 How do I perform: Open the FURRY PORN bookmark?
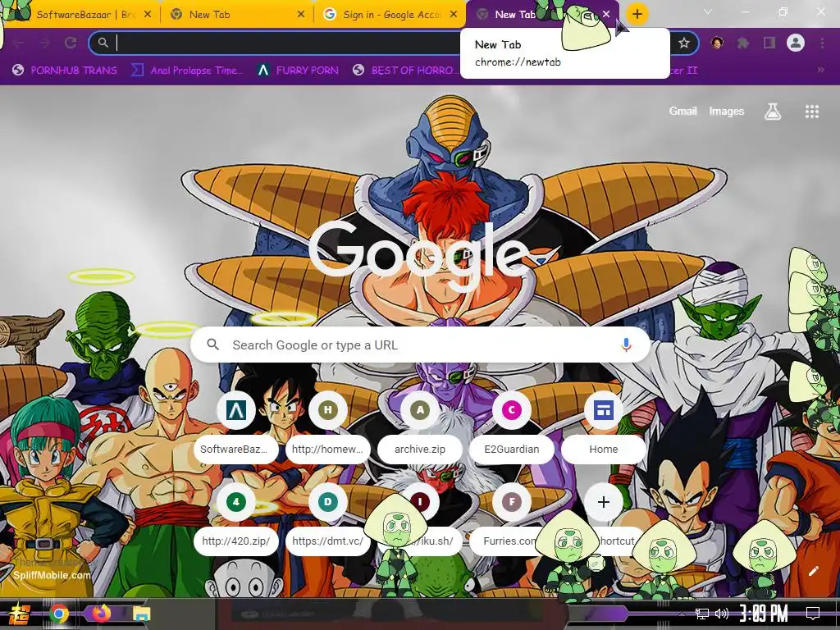298,71
